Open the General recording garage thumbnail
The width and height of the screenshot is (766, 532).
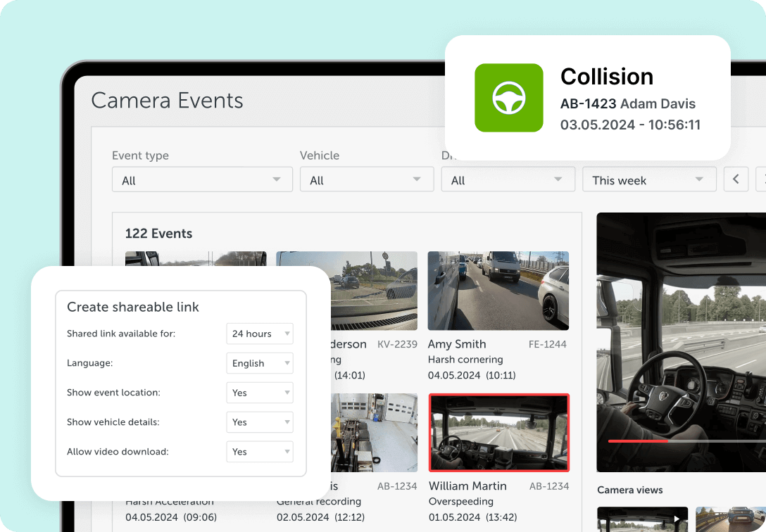tap(375, 433)
